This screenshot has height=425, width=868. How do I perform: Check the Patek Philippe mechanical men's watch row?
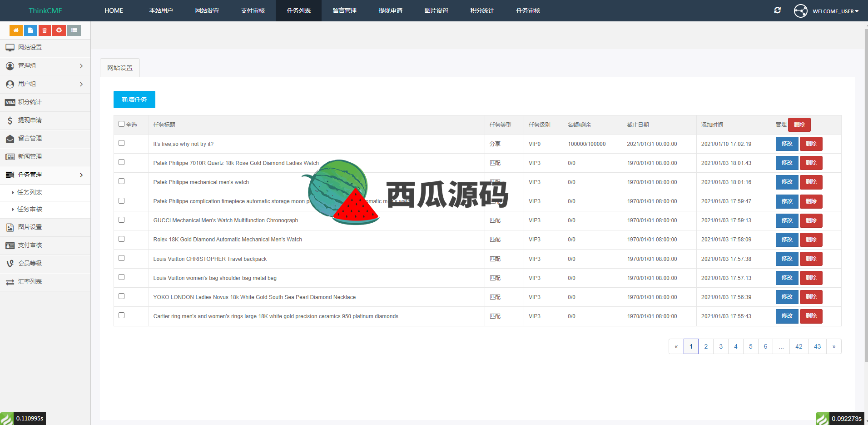121,181
